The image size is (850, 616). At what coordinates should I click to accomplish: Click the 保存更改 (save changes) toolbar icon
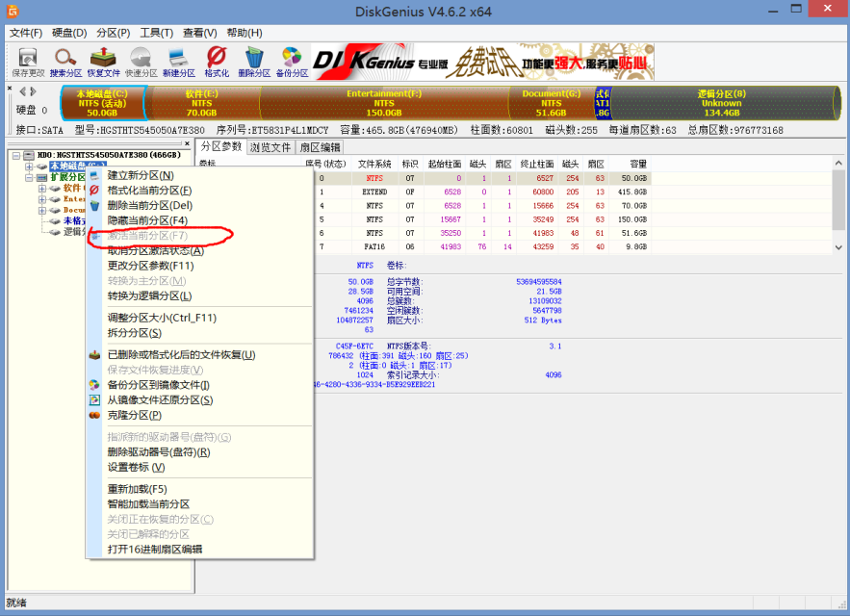click(x=28, y=61)
